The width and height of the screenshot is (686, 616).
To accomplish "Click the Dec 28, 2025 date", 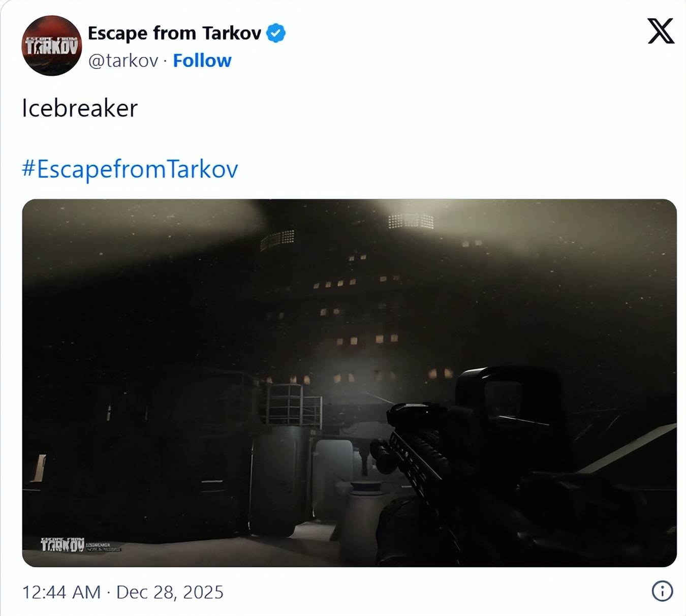I will [170, 592].
